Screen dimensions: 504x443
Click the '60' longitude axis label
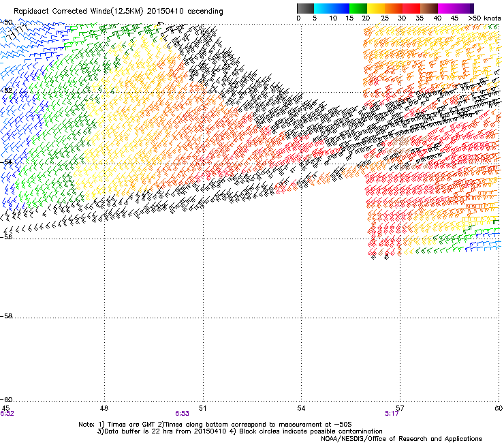click(499, 408)
